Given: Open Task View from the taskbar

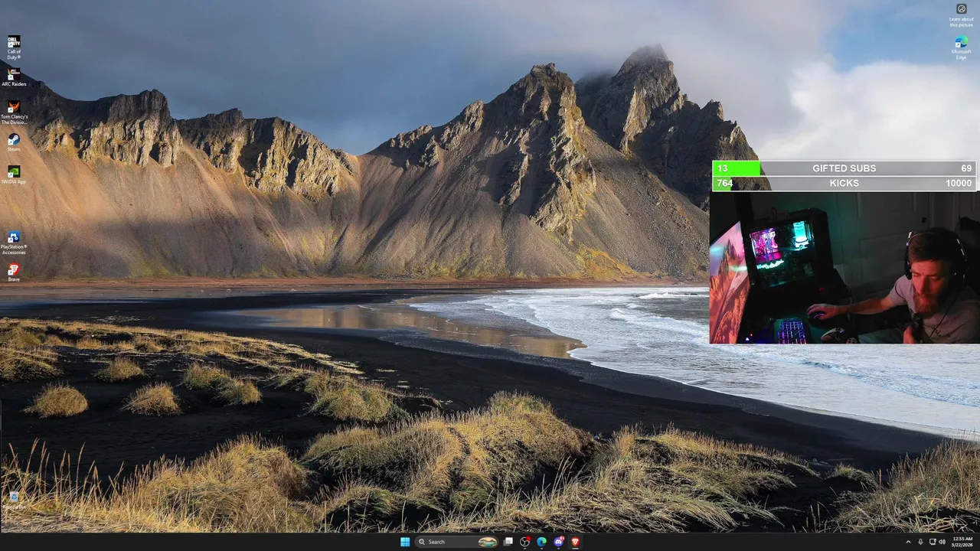Looking at the screenshot, I should point(508,542).
